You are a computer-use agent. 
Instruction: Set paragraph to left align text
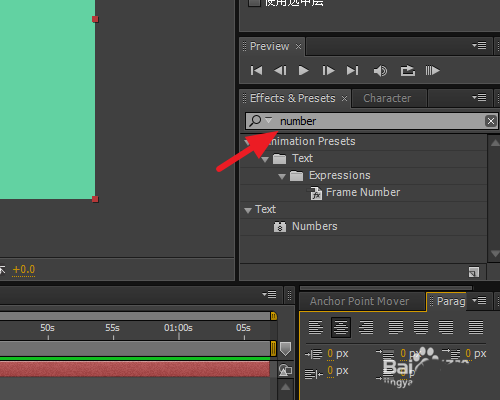point(316,327)
